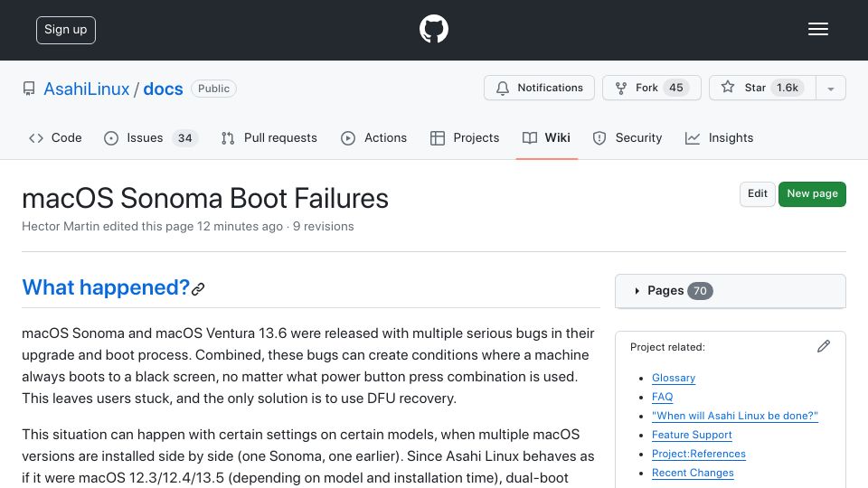Click the repository icon beside AsahiLinux

[x=29, y=89]
